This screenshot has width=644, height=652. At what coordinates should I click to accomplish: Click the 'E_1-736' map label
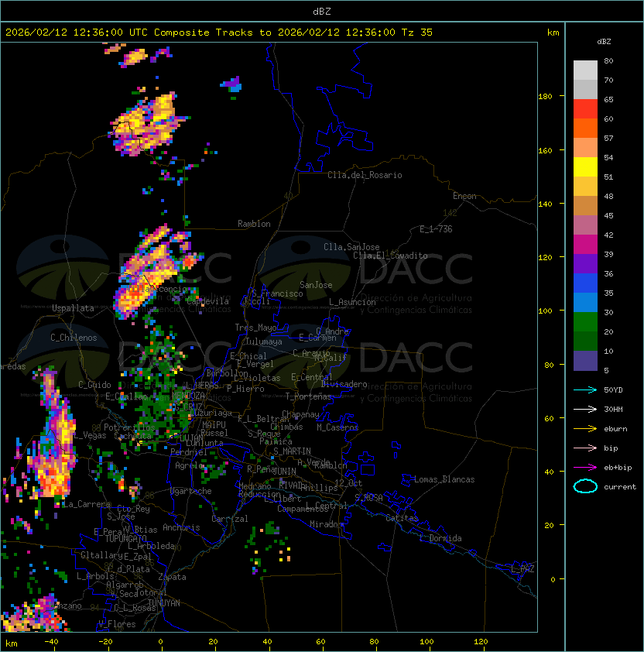tap(436, 229)
